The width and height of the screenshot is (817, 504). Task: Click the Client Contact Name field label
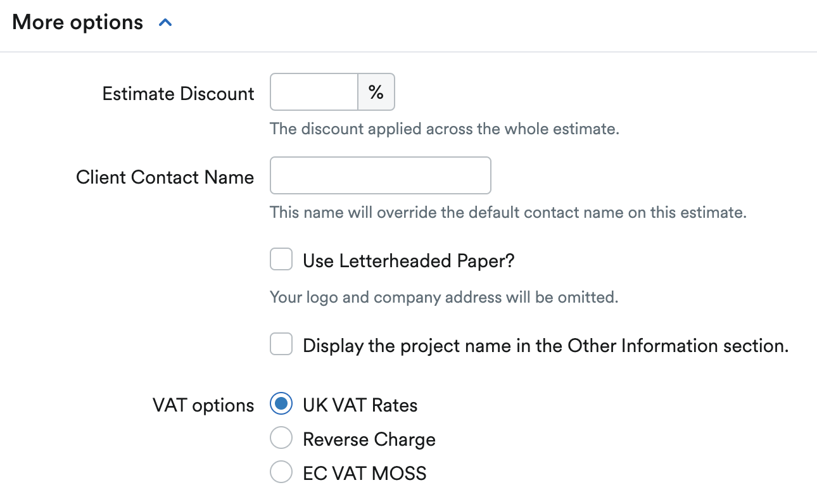(x=165, y=177)
